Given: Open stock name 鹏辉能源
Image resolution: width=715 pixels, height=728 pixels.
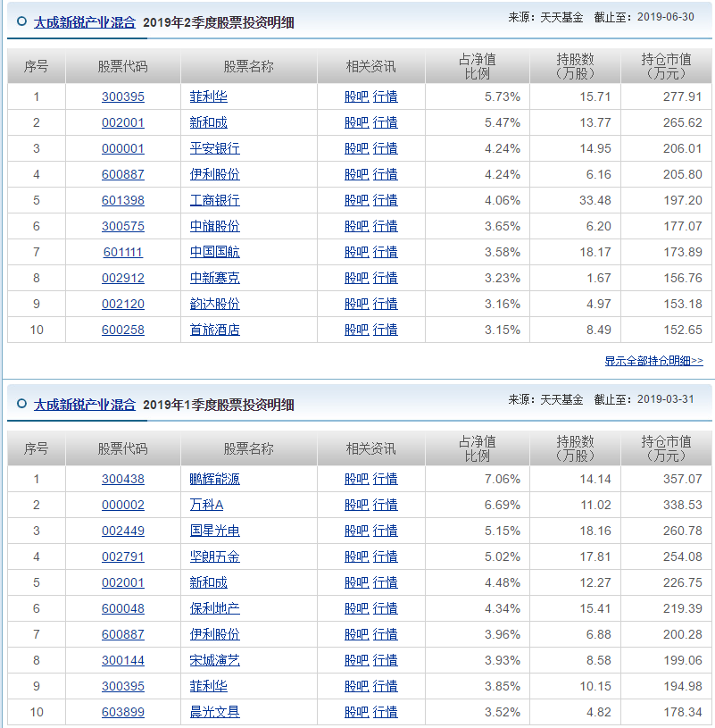Looking at the screenshot, I should [x=215, y=479].
